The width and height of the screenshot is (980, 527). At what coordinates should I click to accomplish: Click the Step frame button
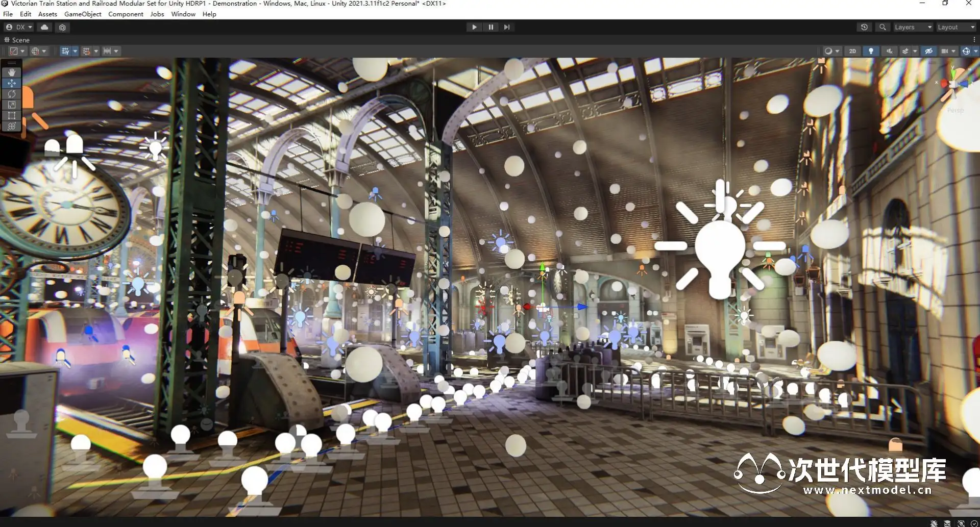(507, 27)
